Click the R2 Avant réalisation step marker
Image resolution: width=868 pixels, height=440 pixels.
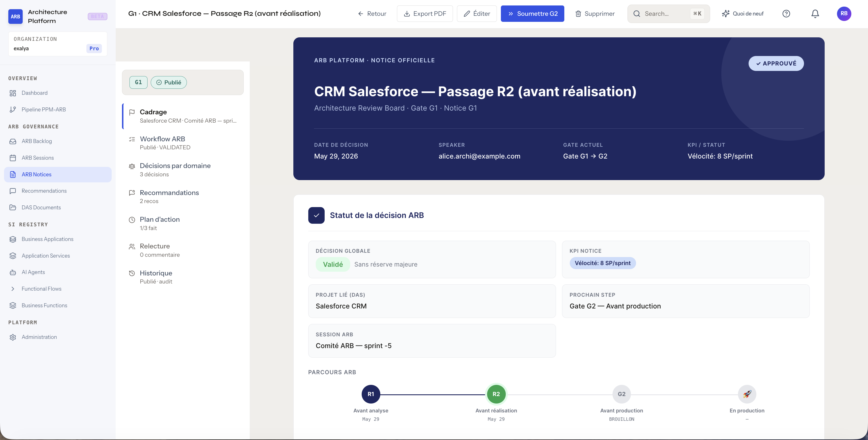[496, 394]
